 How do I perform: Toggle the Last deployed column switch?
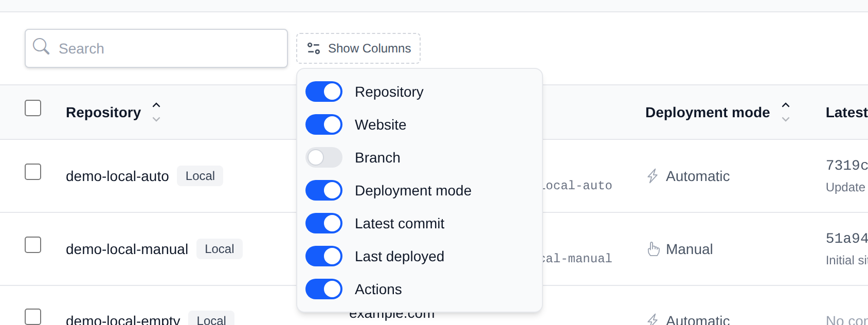[324, 256]
